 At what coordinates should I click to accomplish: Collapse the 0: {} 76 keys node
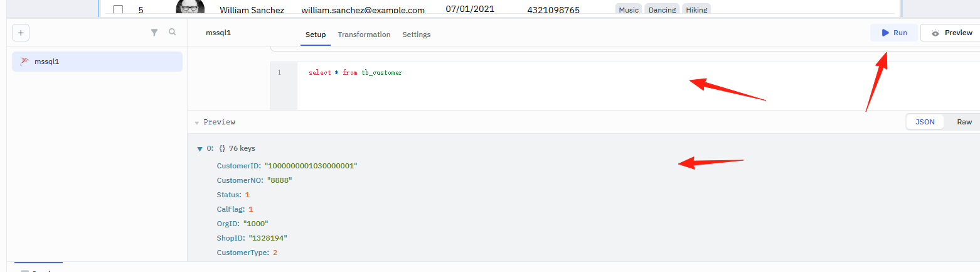tap(200, 149)
